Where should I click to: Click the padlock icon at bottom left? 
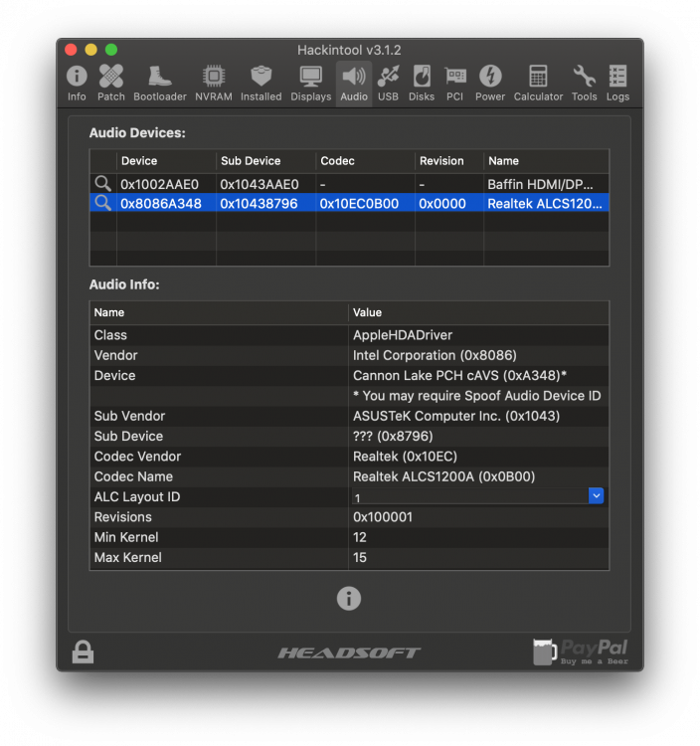[x=83, y=652]
